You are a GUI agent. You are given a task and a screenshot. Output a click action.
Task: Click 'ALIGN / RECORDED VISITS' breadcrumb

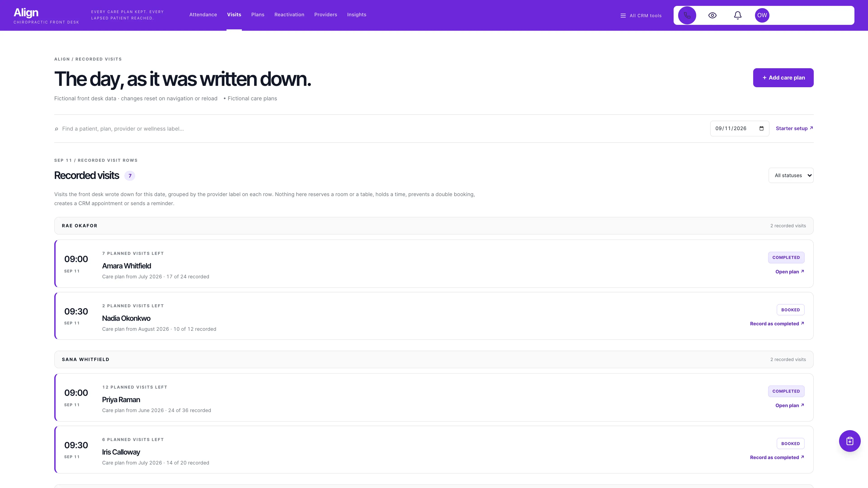88,59
